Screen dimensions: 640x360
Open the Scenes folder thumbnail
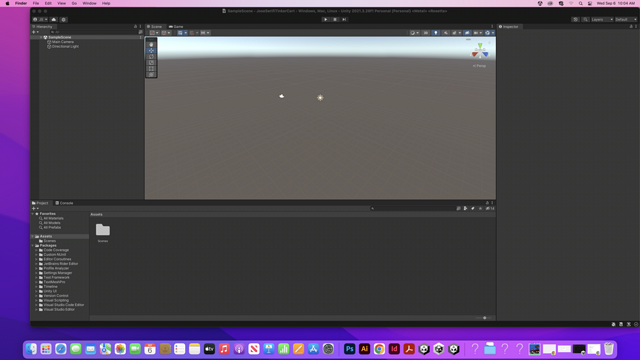click(x=103, y=230)
